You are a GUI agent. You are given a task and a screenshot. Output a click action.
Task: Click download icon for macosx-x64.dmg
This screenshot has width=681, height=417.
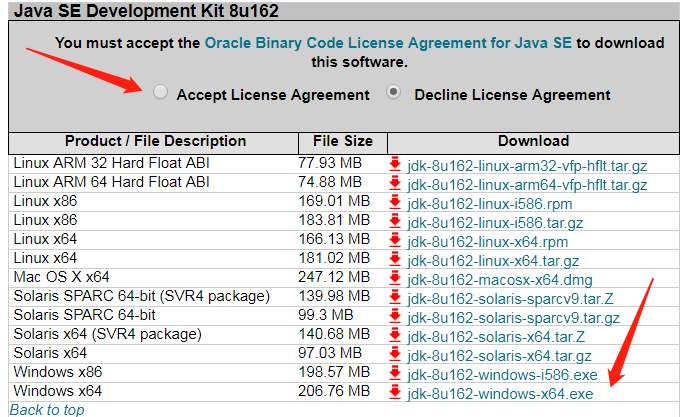pyautogui.click(x=395, y=278)
